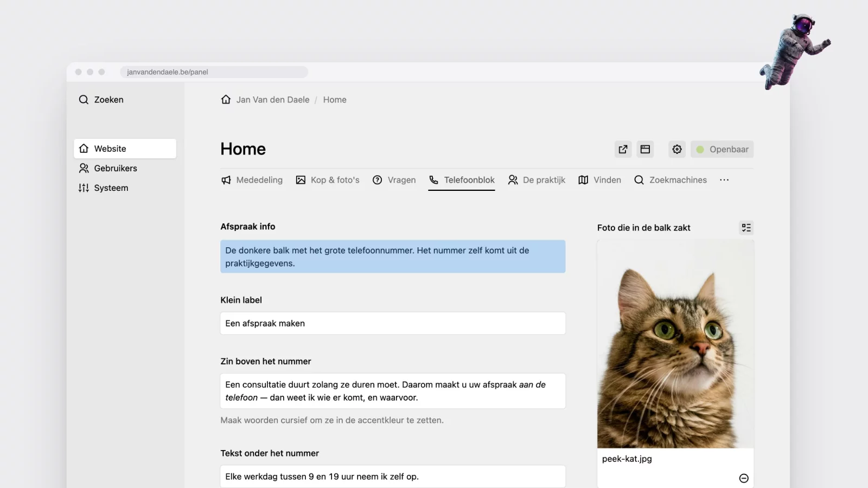Viewport: 868px width, 488px height.
Task: Open page in new window icon
Action: pyautogui.click(x=623, y=149)
